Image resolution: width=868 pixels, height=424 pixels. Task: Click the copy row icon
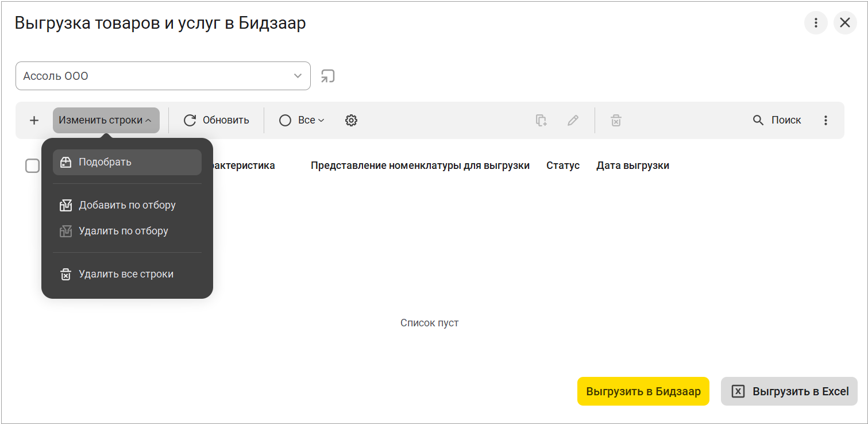(x=541, y=121)
